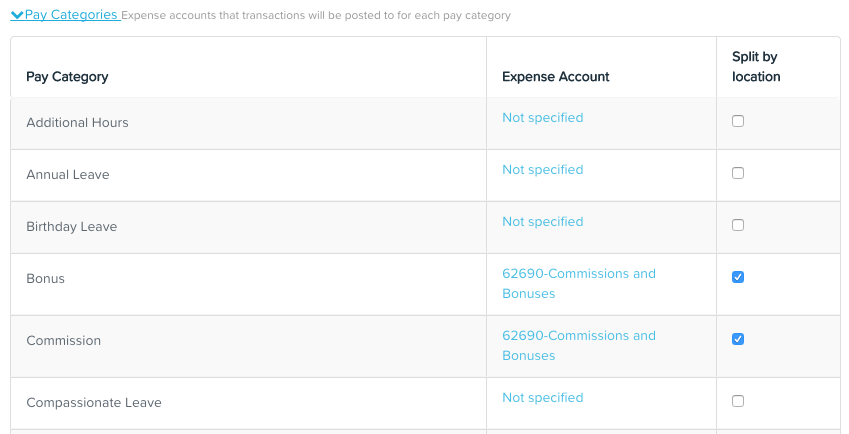
Task: Edit Bonus expense account 62690-Commissions and Bonuses
Action: tap(579, 284)
